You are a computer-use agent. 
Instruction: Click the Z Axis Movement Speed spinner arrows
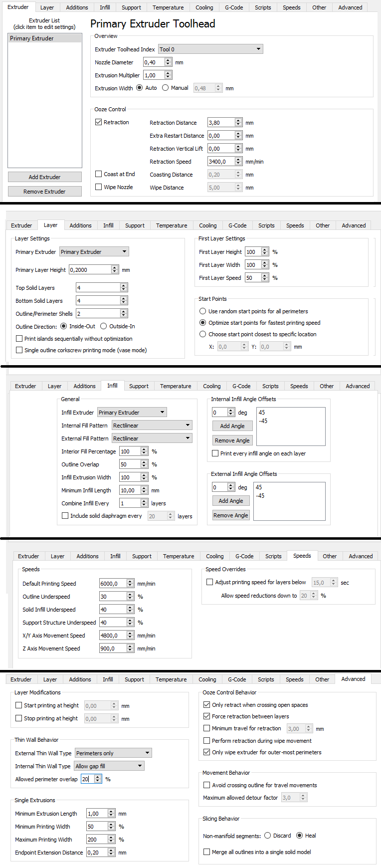(x=130, y=649)
